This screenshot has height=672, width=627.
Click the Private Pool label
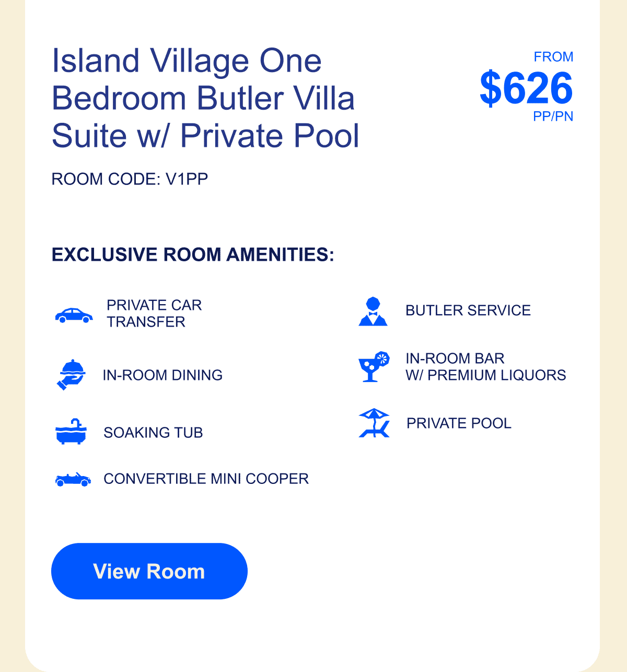[459, 423]
